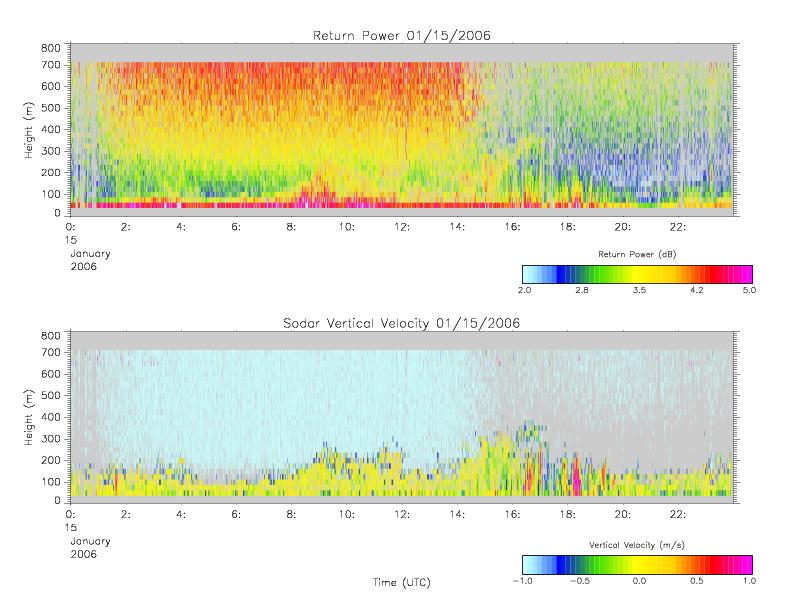Click the '16:' time tick under Vertical Velocity plot
This screenshot has width=791, height=611.
tap(512, 515)
